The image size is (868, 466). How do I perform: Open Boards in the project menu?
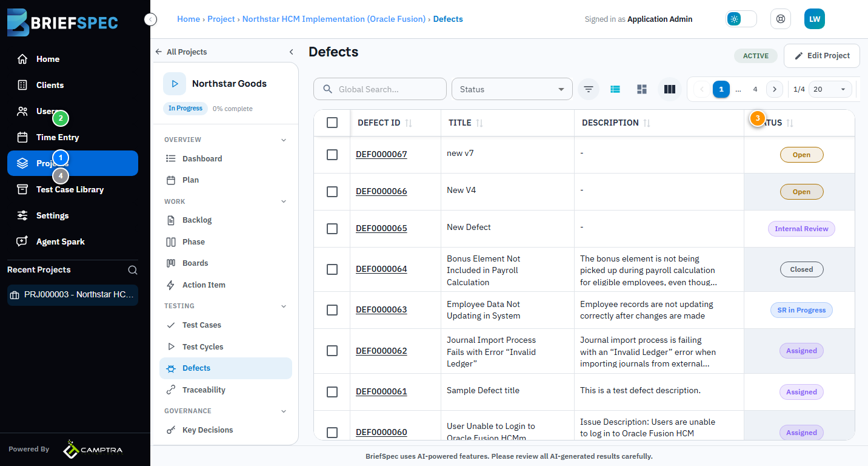[225, 263]
